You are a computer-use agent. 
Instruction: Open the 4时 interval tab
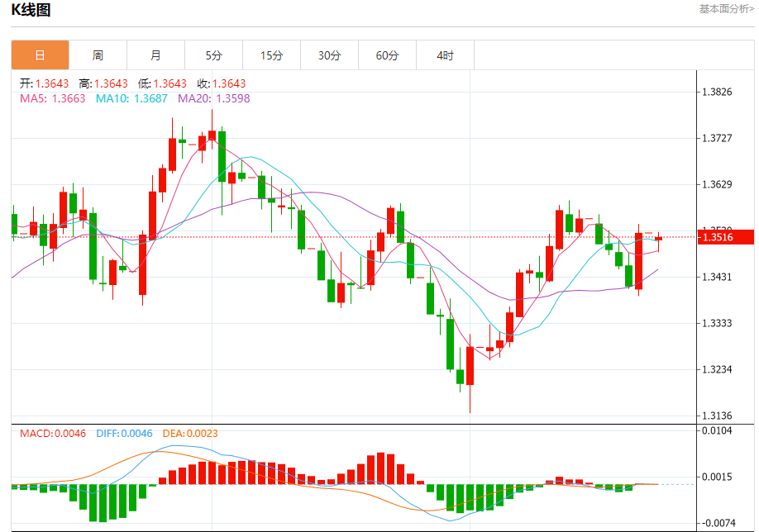pos(445,55)
